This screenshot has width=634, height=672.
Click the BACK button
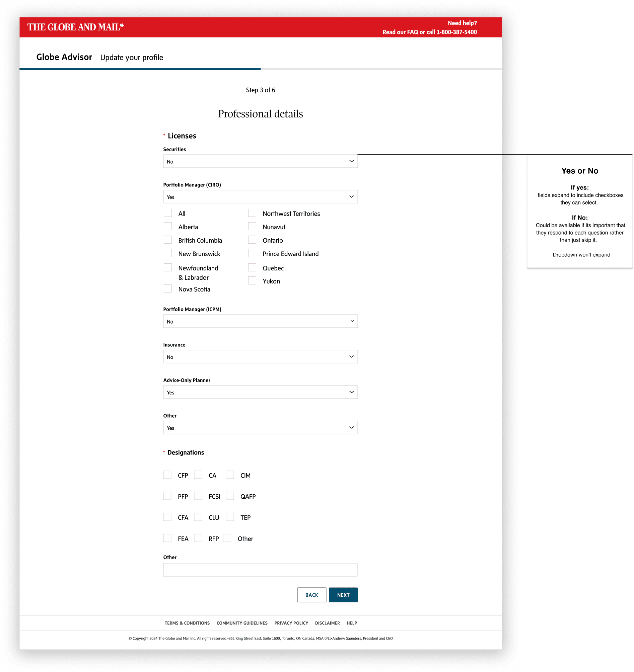click(311, 595)
